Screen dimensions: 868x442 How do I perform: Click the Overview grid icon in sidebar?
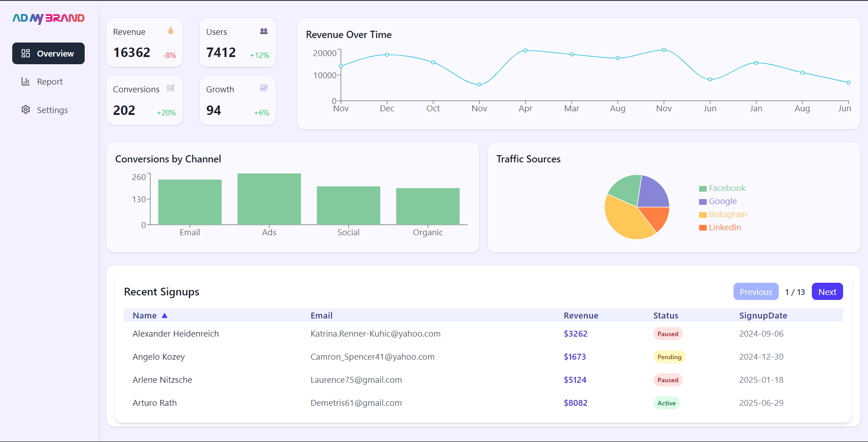tap(26, 53)
